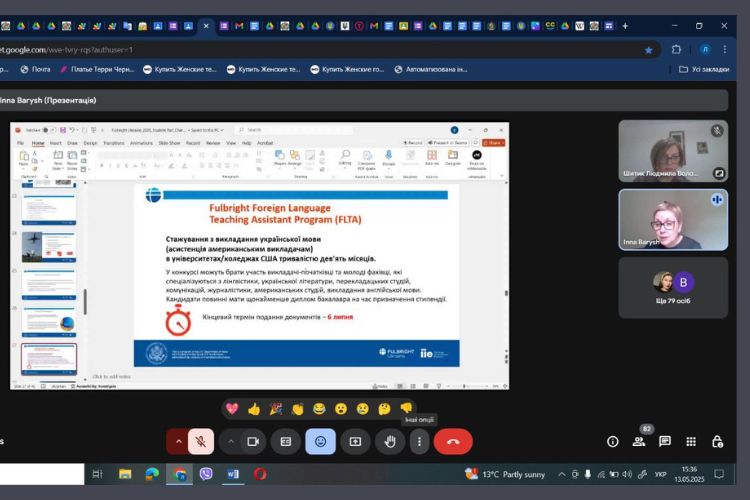Open the chat with everyone panel
The height and width of the screenshot is (500, 750).
pos(665,441)
